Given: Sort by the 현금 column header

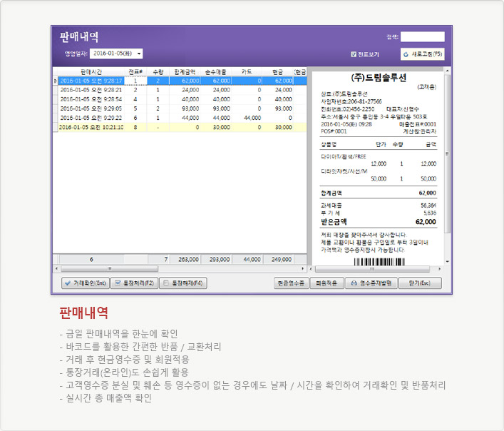Looking at the screenshot, I should (x=277, y=72).
